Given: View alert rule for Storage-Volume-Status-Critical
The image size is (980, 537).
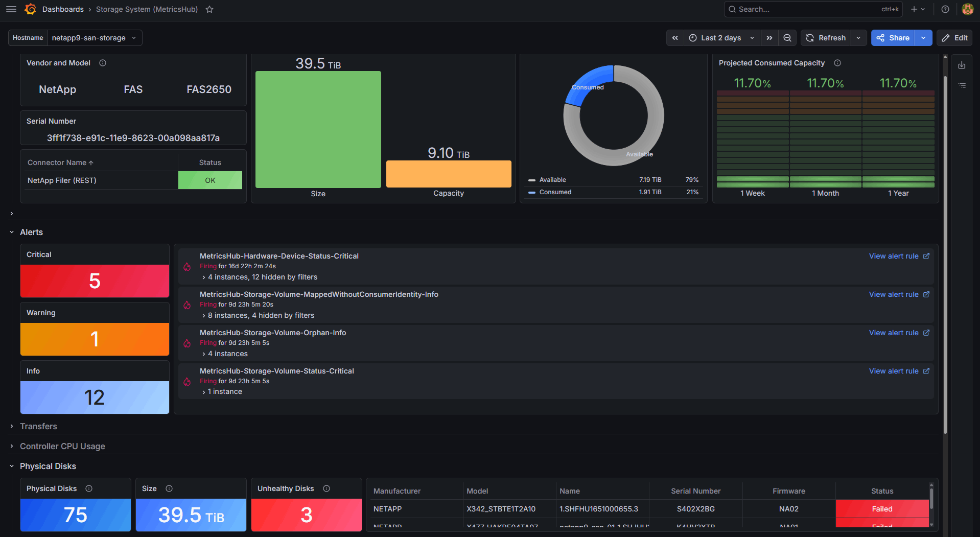Looking at the screenshot, I should click(899, 371).
